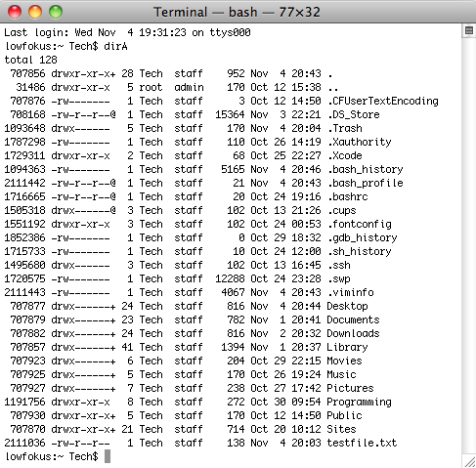Click the 'Music' directory name
This screenshot has width=476, height=468.
point(341,374)
